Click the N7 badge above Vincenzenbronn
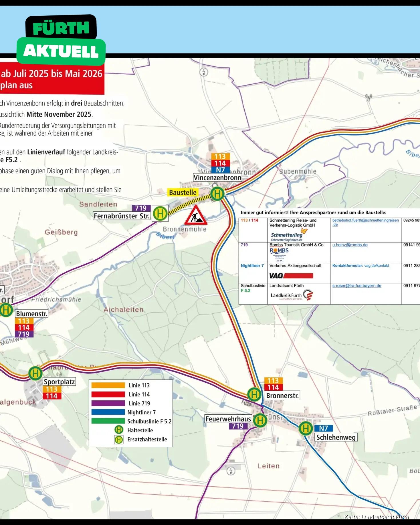This screenshot has height=525, width=420. 220,170
